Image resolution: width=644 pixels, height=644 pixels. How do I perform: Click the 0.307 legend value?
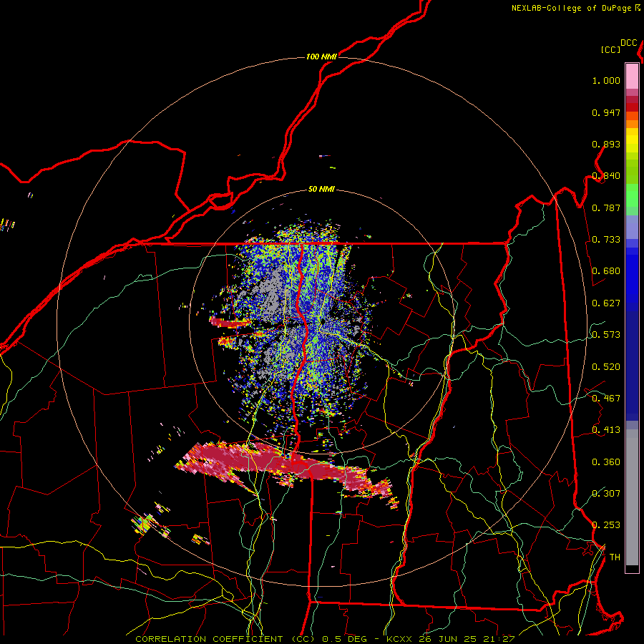tap(606, 494)
